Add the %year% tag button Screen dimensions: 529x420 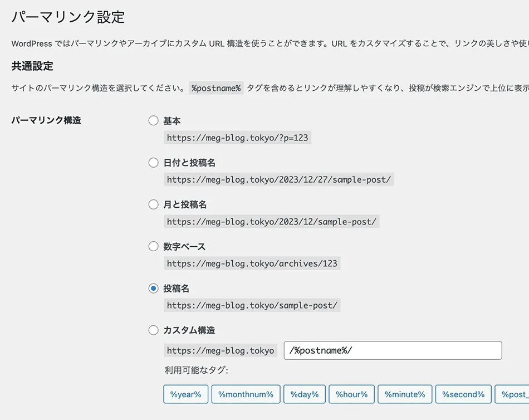point(185,394)
